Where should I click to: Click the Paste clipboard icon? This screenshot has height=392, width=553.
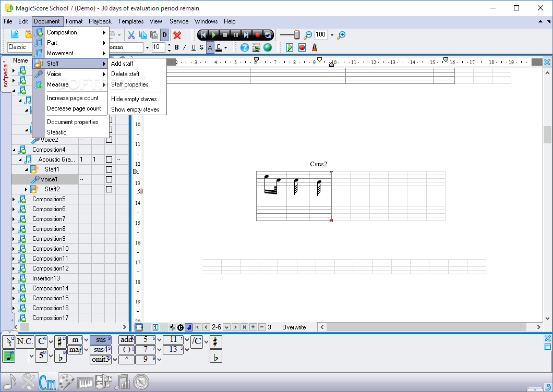tap(154, 35)
